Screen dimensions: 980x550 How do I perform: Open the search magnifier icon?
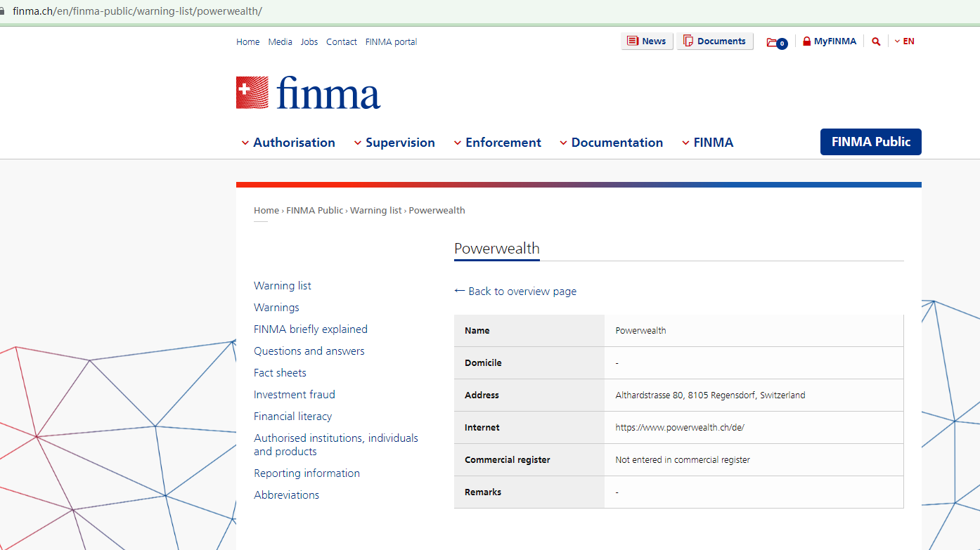click(876, 41)
